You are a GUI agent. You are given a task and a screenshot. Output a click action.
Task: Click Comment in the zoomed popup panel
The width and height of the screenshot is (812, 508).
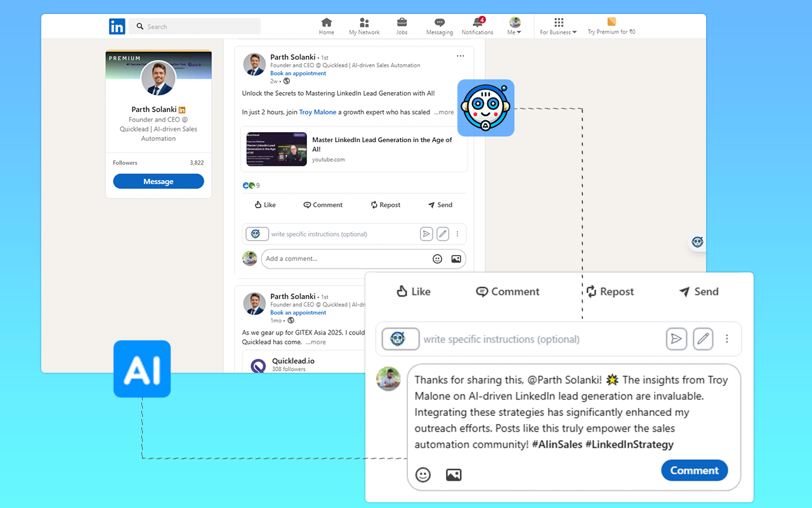507,291
